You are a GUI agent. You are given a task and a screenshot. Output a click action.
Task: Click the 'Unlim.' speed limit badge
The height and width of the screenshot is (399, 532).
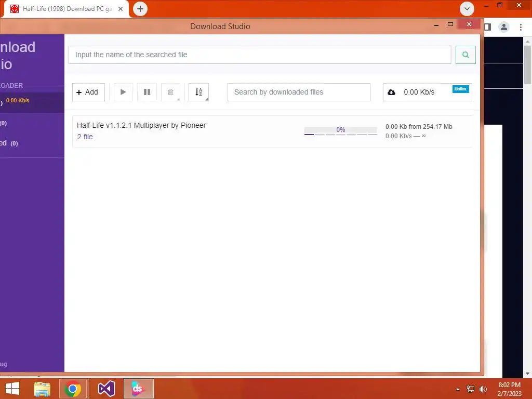tap(460, 89)
